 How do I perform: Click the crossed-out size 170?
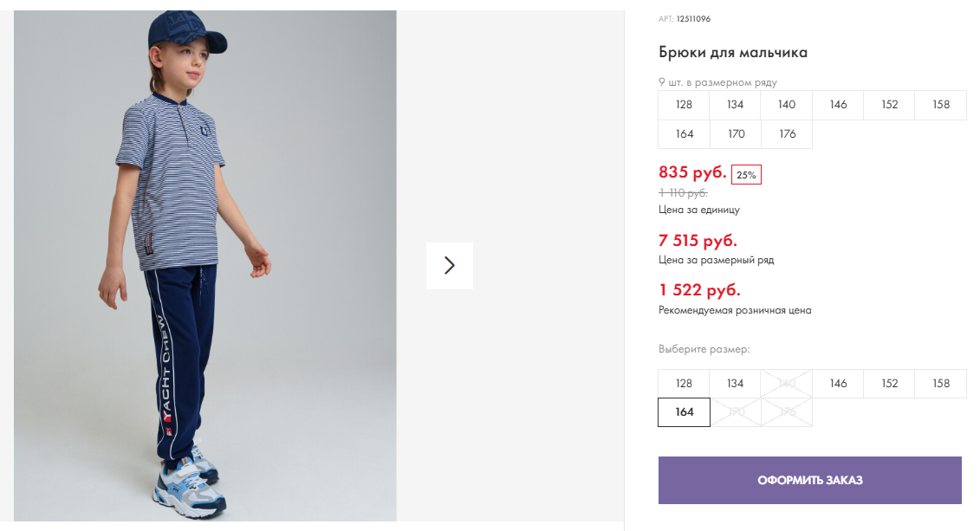click(x=736, y=412)
